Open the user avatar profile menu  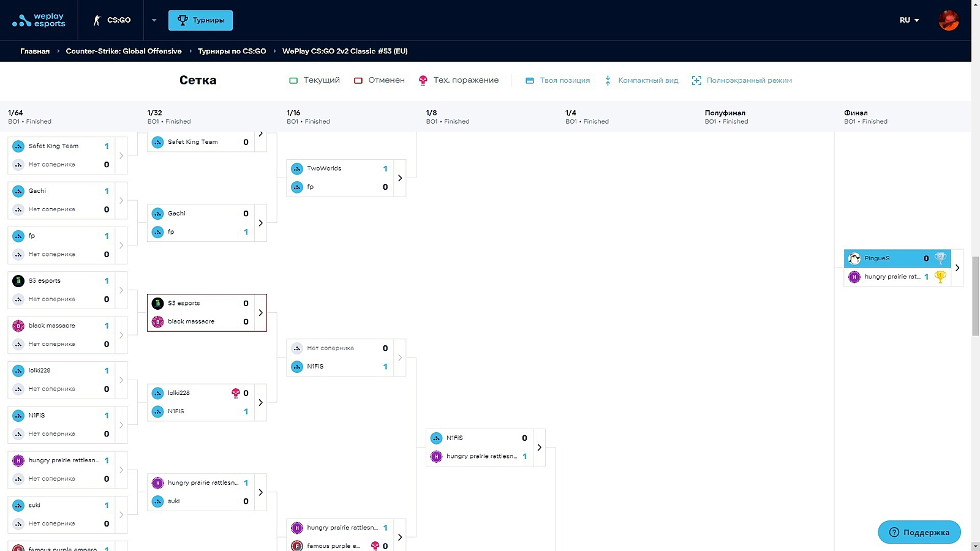tap(948, 20)
